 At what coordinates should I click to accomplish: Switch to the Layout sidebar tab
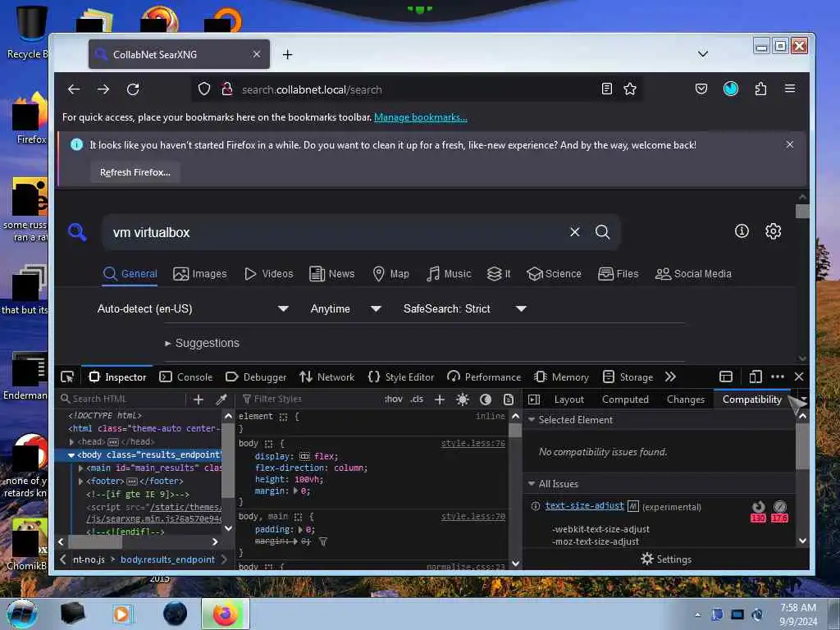pos(569,399)
